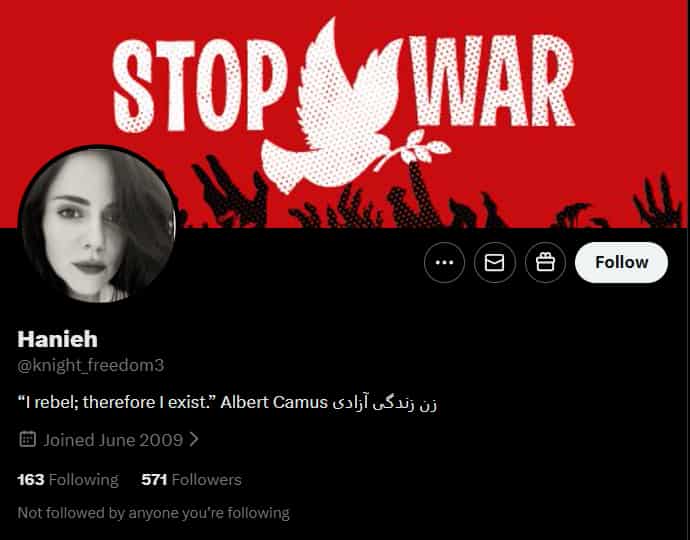Open the Joined June 2009 details
690x540 pixels.
point(113,440)
